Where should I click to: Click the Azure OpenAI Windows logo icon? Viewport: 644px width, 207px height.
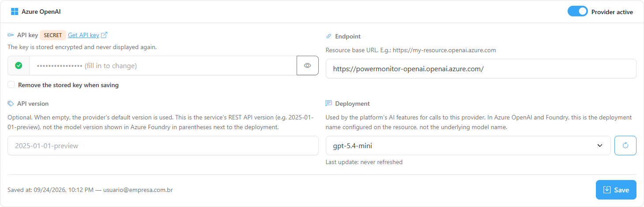[15, 12]
